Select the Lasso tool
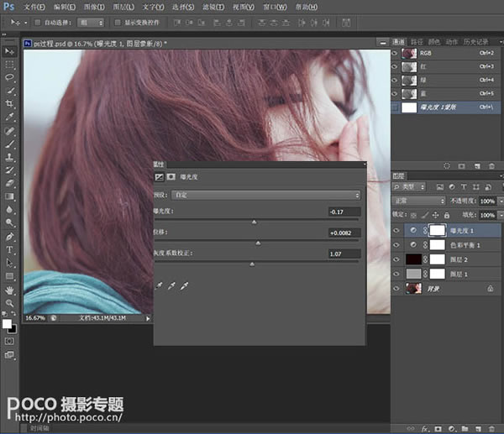This screenshot has height=434, width=504. 10,77
